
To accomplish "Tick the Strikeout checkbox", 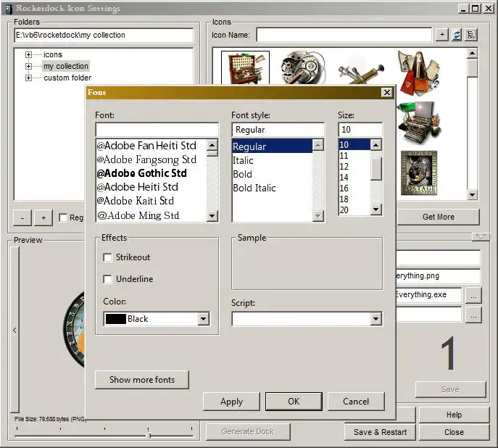I will (108, 257).
